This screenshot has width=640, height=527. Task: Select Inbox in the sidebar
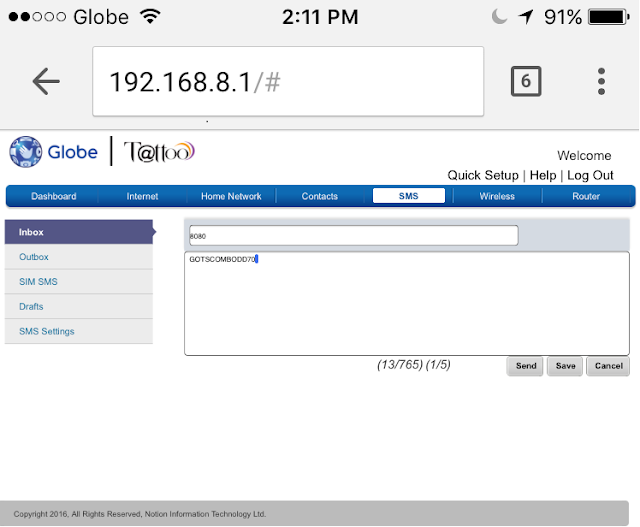(79, 232)
